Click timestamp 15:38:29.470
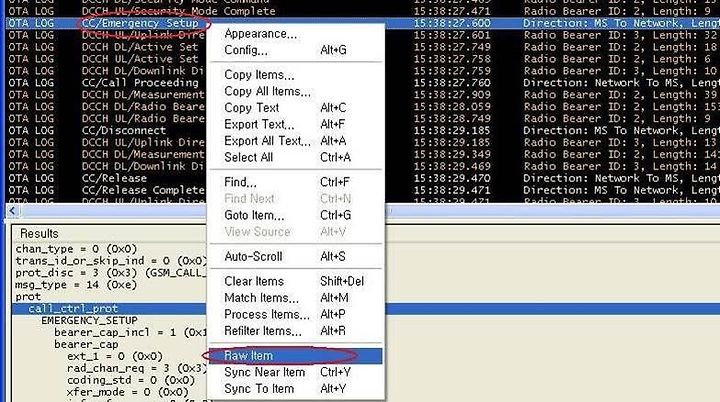This screenshot has height=402, width=720. tap(452, 178)
